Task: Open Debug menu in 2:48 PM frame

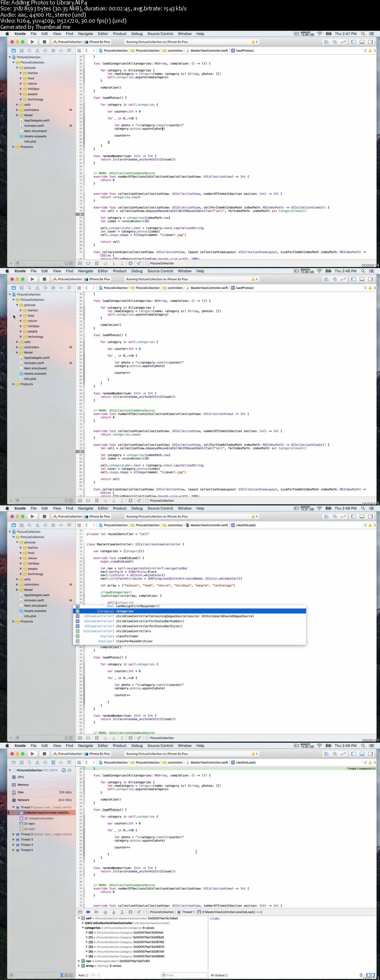Action: tap(137, 271)
